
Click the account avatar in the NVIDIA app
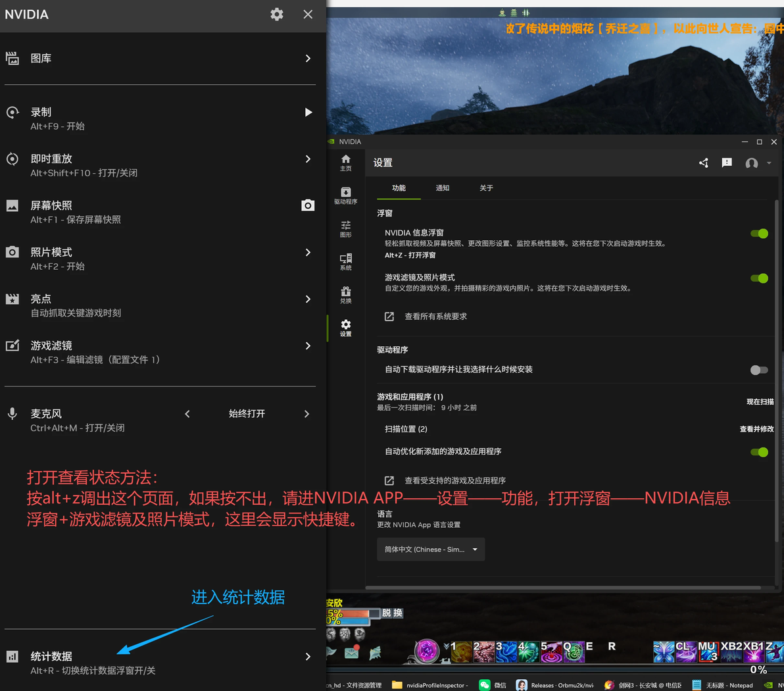(x=752, y=163)
